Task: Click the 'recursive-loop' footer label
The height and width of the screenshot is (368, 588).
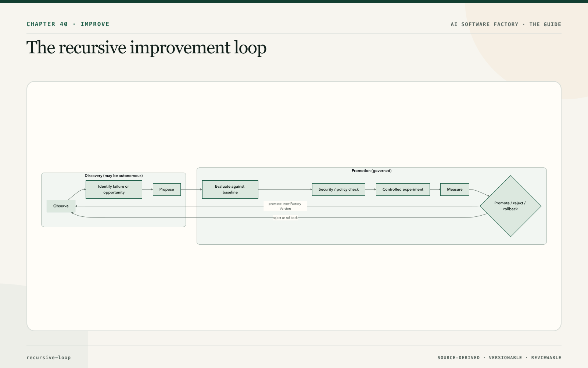Action: click(49, 358)
